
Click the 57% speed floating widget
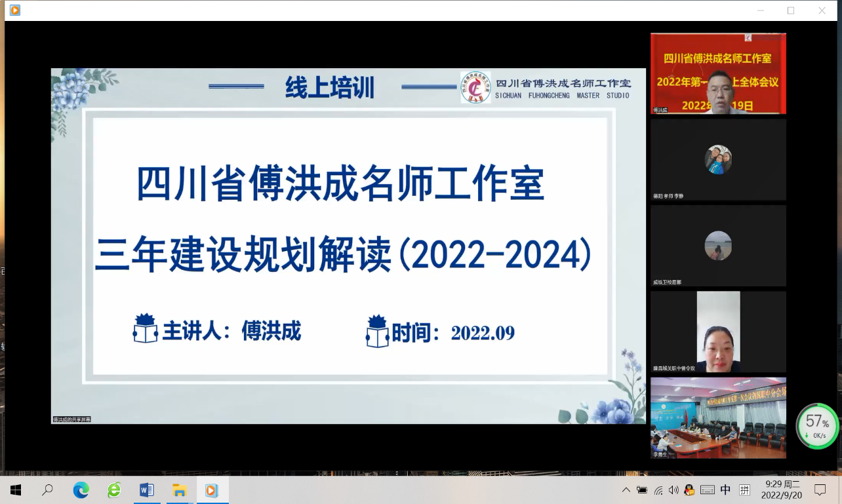point(817,426)
